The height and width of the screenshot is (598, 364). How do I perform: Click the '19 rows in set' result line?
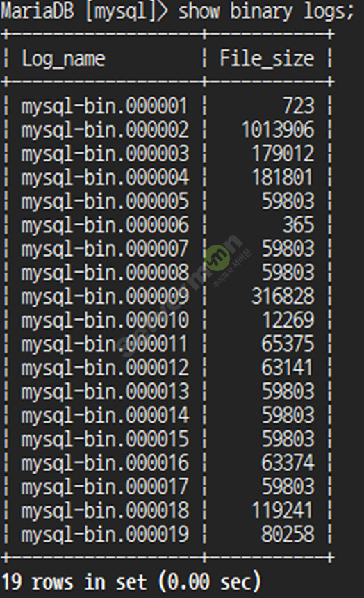pos(131,582)
